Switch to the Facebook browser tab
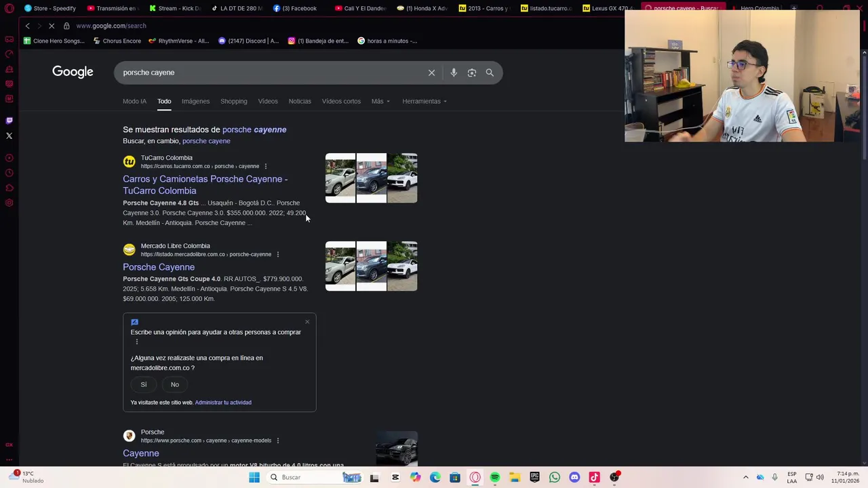Viewport: 868px width, 488px height. pos(296,8)
